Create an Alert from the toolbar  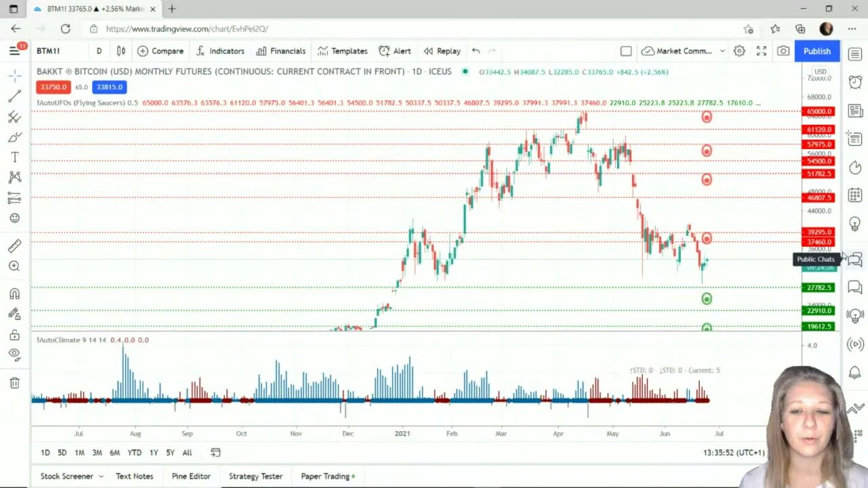[x=395, y=51]
